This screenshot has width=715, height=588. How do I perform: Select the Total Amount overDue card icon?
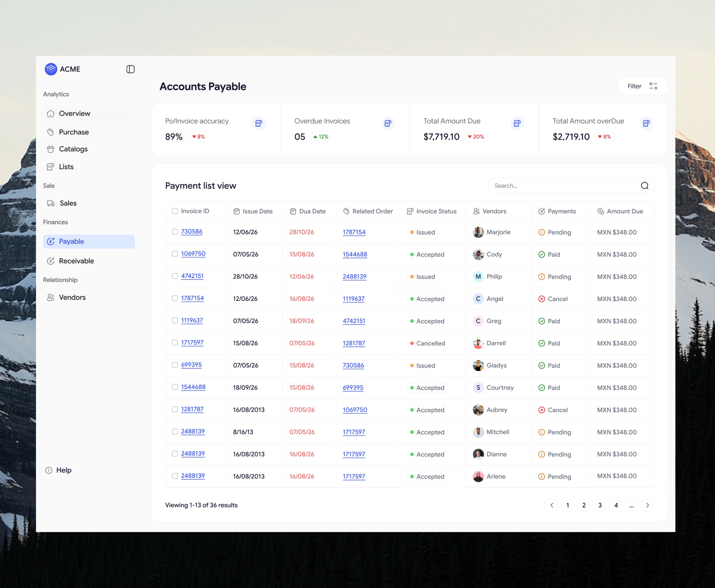pos(646,123)
